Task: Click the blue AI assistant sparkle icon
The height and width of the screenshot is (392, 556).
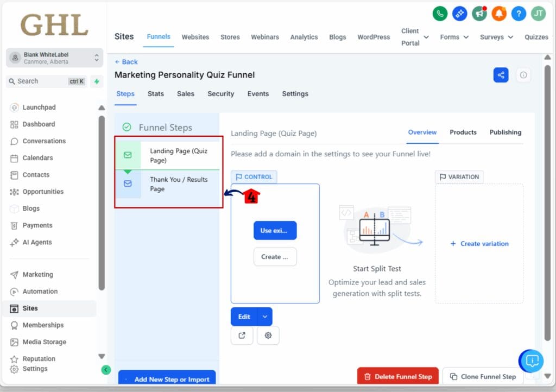Action: pos(459,14)
